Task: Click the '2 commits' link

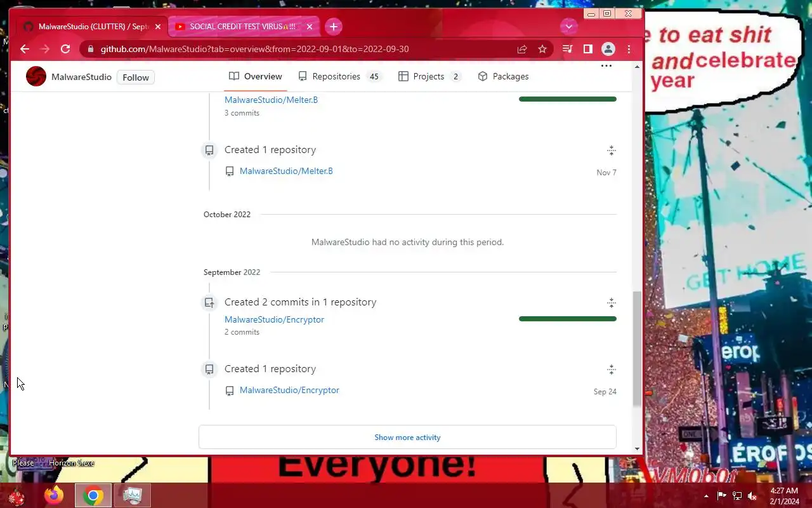Action: click(242, 332)
